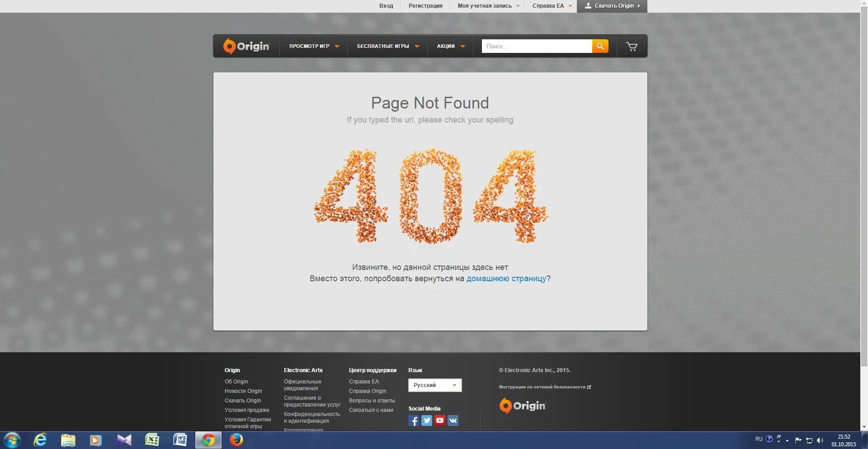Launch Internet Explorer from taskbar
Screen dimensions: 868x449
pyautogui.click(x=40, y=440)
